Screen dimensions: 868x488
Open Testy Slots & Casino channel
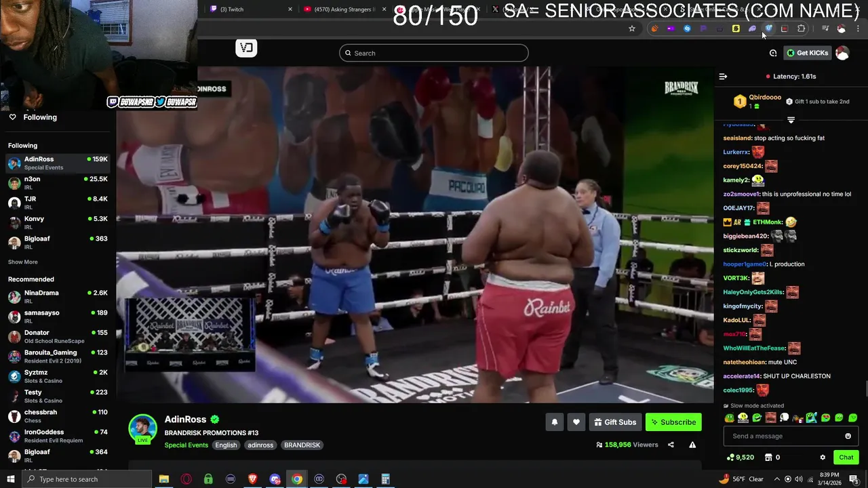point(58,396)
